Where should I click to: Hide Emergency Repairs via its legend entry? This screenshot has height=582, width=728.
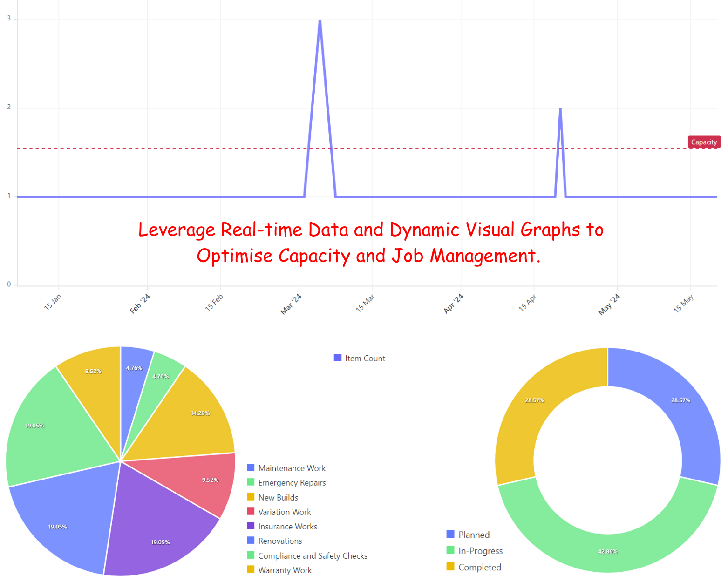tap(292, 483)
